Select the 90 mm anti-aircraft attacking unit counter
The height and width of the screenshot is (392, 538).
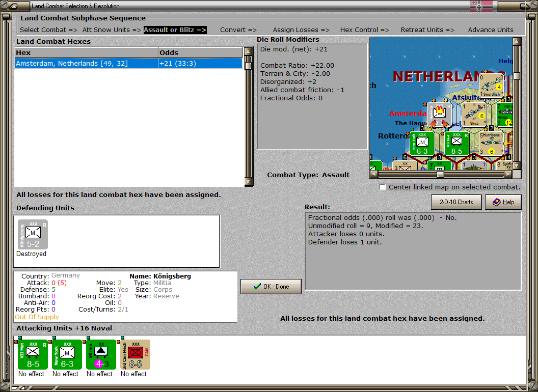[x=101, y=355]
